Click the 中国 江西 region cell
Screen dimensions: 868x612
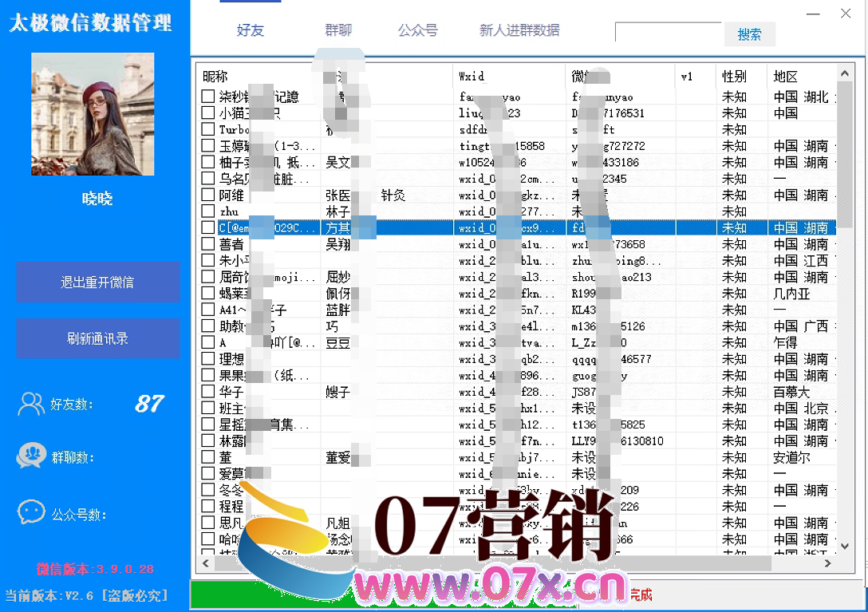coord(801,260)
